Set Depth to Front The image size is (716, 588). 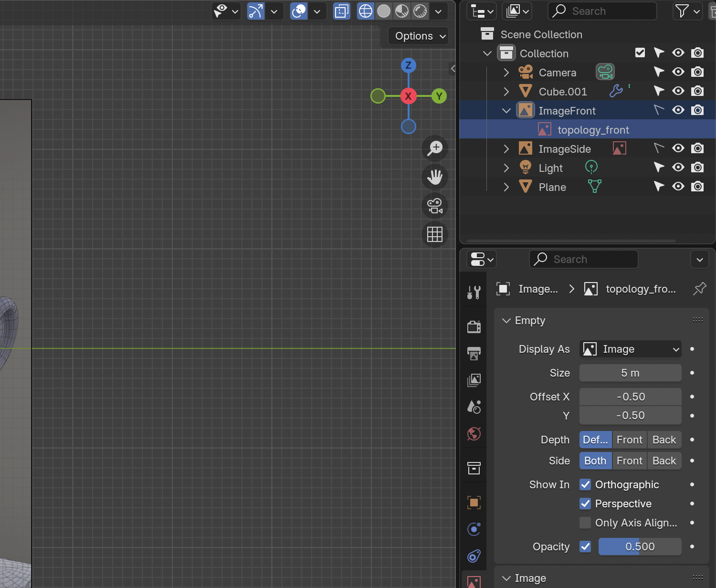coord(629,440)
